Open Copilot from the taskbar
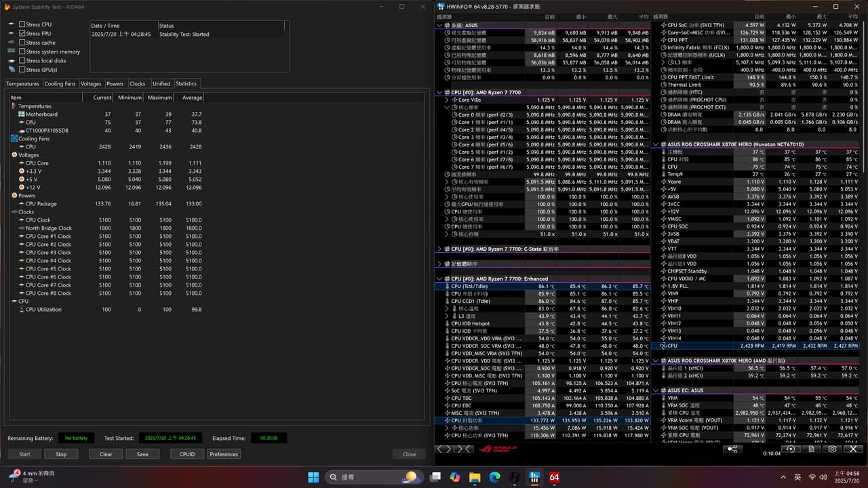This screenshot has height=488, width=868. click(454, 477)
